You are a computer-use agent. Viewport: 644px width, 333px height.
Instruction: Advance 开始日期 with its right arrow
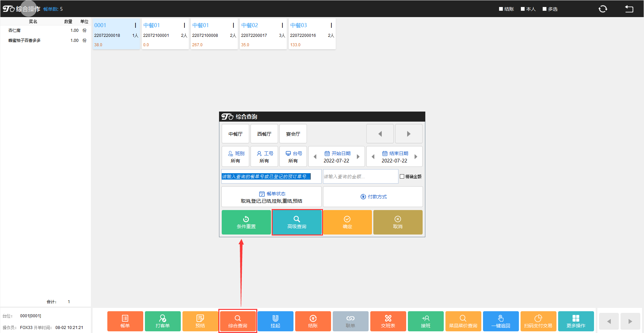[358, 156]
